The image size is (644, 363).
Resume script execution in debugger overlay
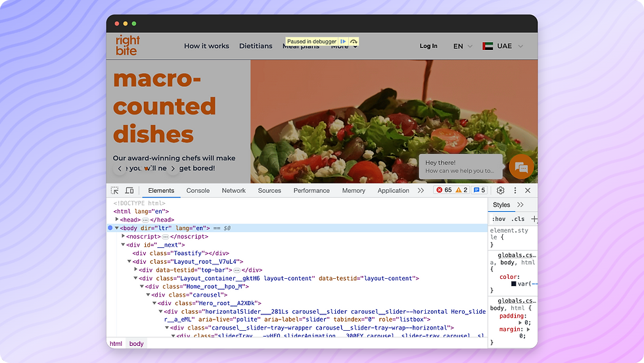click(343, 41)
